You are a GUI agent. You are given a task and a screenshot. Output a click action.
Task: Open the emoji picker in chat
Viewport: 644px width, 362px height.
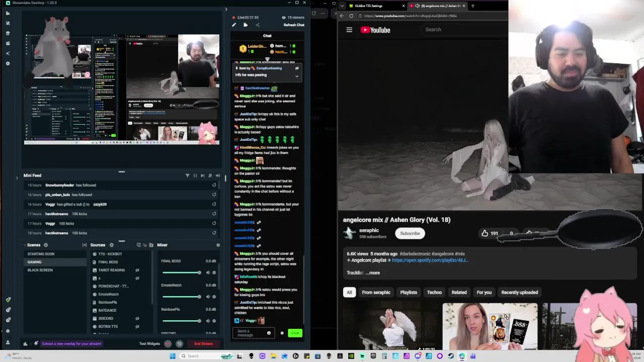[x=269, y=333]
